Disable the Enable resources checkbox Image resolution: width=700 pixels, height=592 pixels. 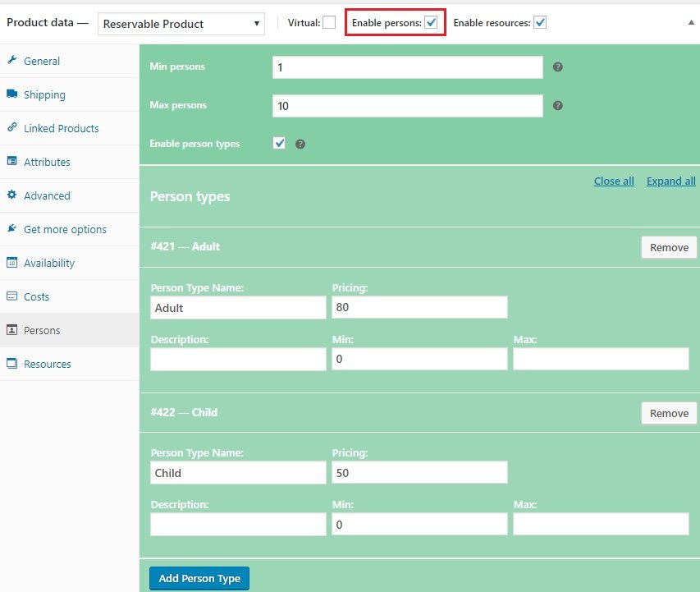(x=540, y=23)
